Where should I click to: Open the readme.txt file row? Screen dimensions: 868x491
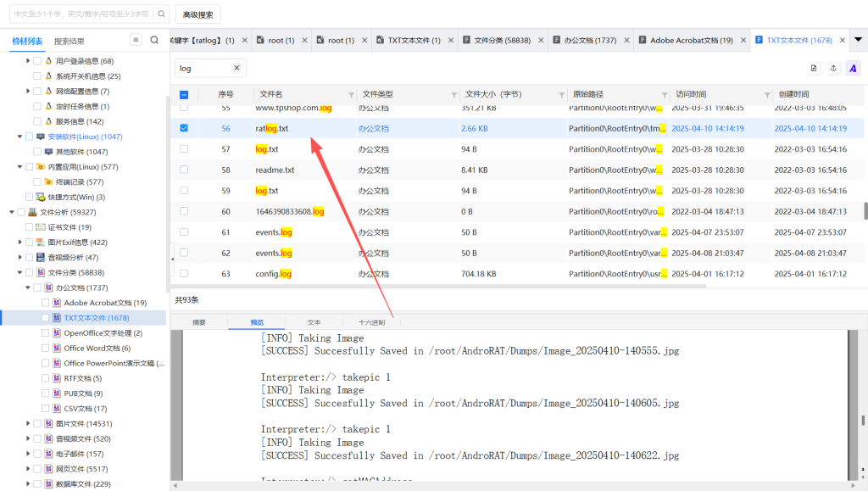click(275, 170)
